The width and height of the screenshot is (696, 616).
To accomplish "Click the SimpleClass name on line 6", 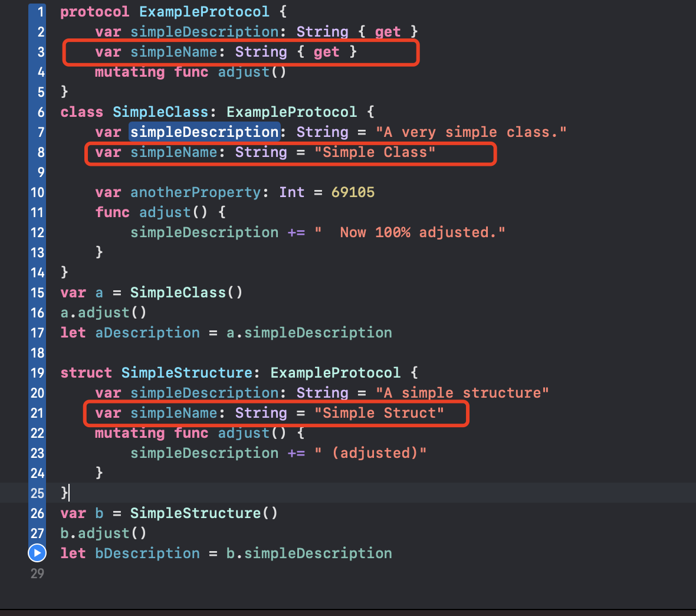I will 160,112.
